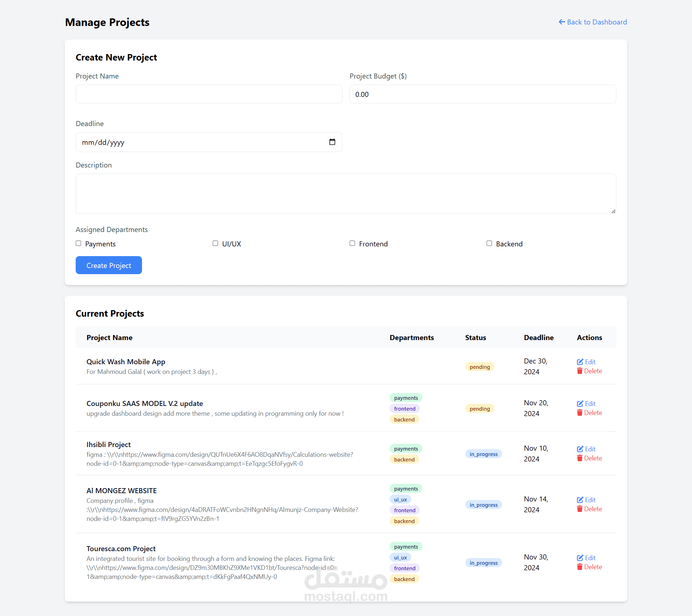Check the Payments department checkbox

[x=79, y=244]
